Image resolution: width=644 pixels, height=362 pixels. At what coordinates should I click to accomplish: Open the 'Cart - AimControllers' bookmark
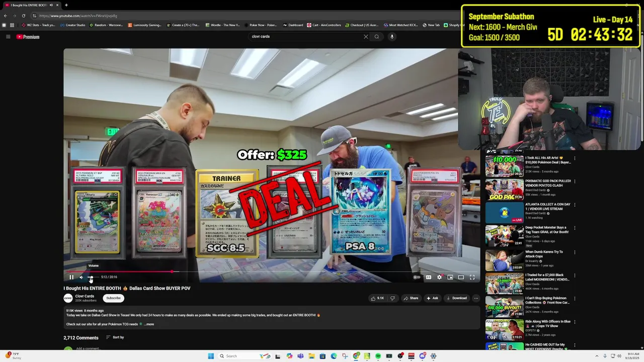point(324,25)
